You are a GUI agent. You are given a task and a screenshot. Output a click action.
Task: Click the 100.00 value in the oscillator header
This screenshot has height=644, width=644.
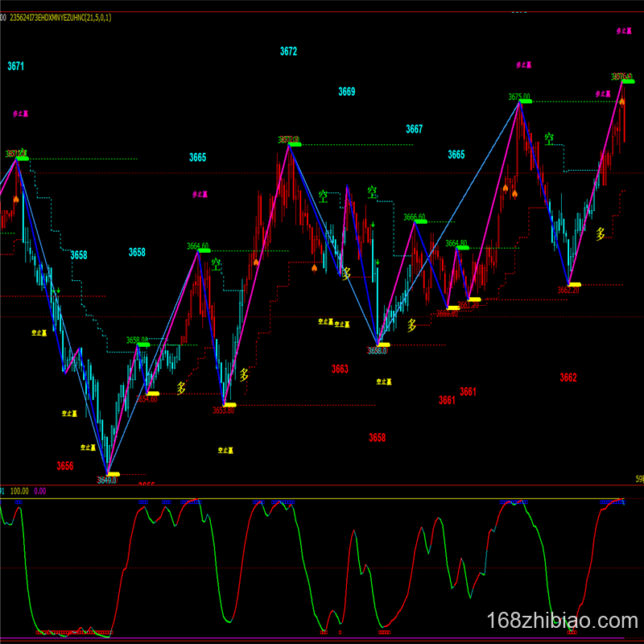[19, 491]
